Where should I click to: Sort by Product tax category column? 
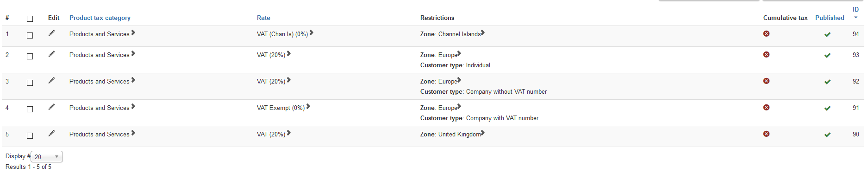click(x=100, y=18)
